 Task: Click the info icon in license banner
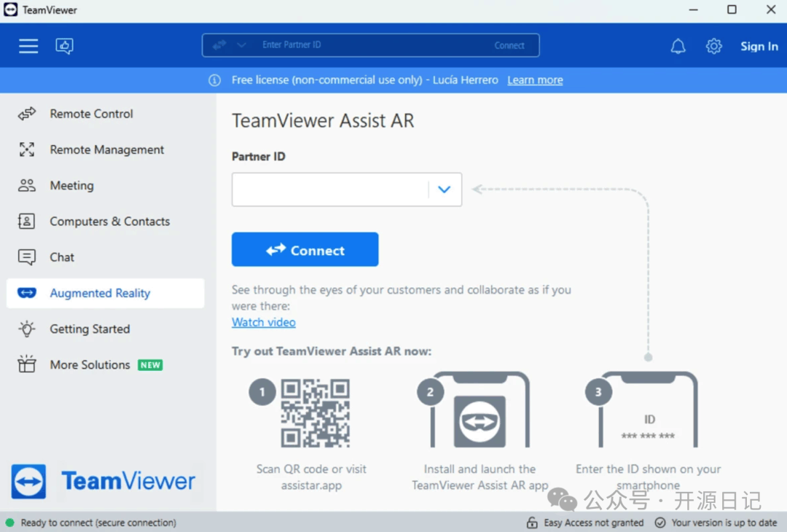tap(214, 80)
